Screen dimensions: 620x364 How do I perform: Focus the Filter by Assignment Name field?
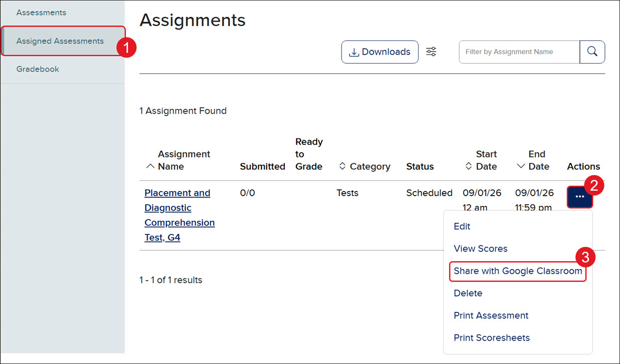click(519, 52)
